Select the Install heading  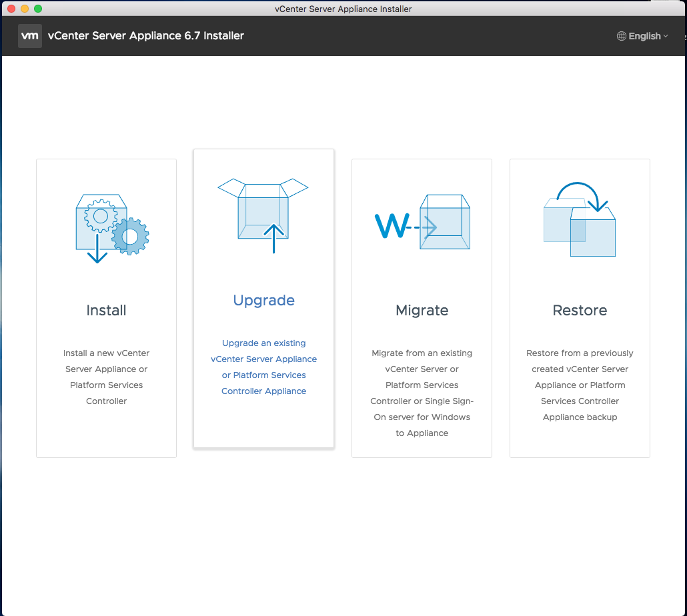point(106,311)
